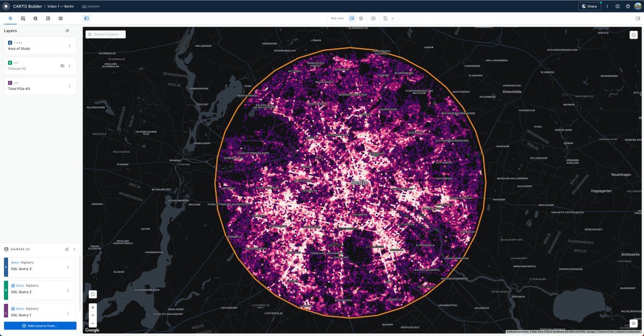Click the purple C layer badge
Viewport: 644px width, 336px height.
coord(10,83)
